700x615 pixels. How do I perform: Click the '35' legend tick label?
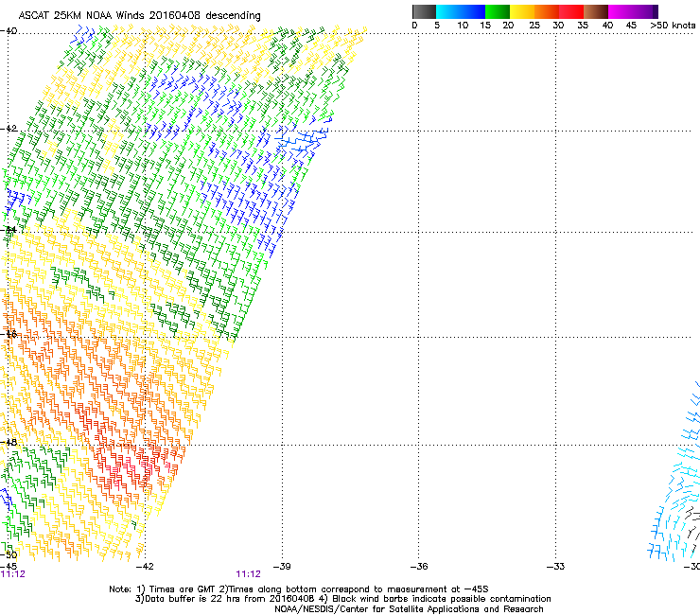583,26
